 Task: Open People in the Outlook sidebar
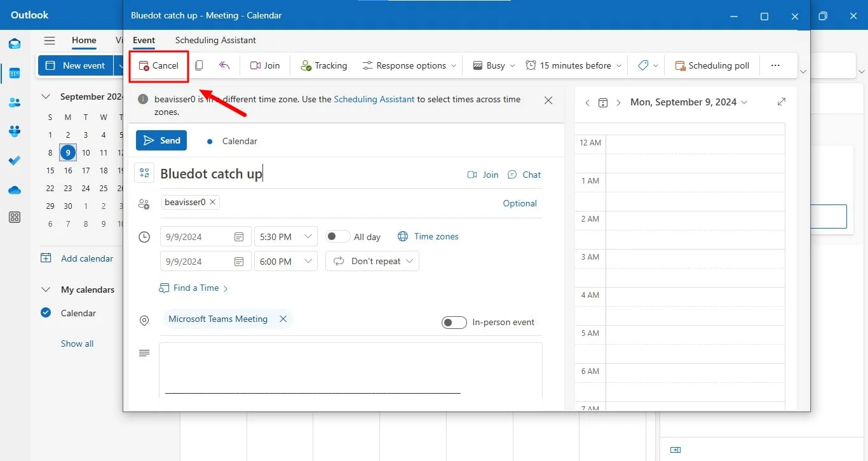pos(15,102)
